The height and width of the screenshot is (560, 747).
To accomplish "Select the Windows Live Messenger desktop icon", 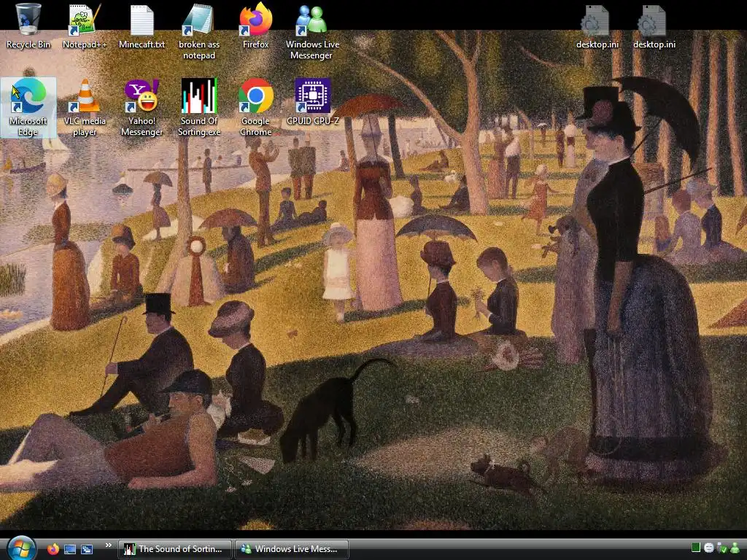I will (x=312, y=31).
